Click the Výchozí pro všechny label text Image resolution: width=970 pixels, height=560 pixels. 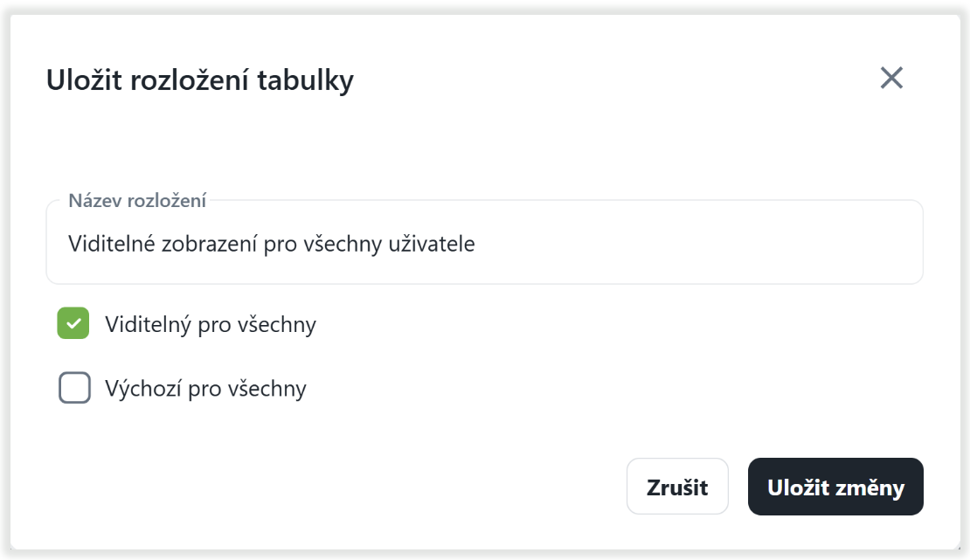coord(205,388)
